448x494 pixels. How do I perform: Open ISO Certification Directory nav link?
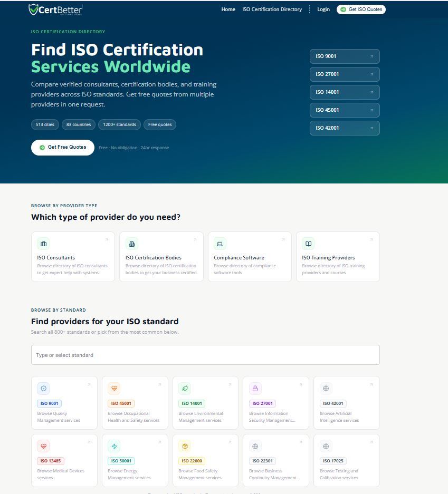point(272,9)
